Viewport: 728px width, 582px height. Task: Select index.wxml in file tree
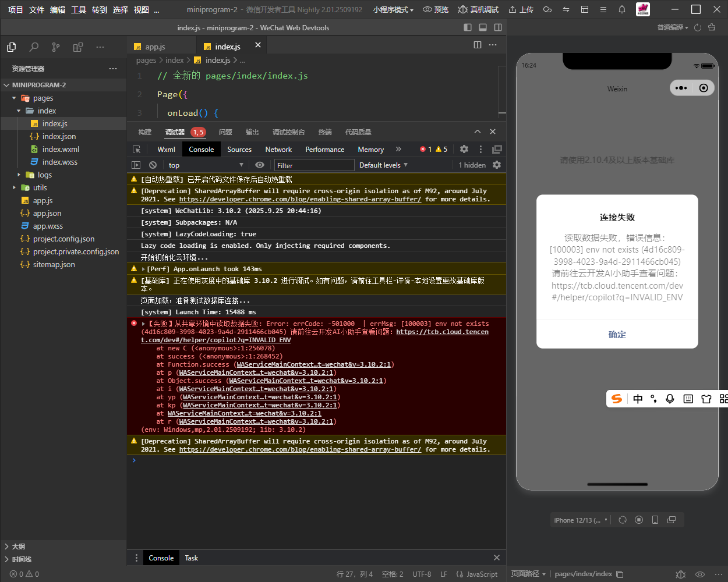point(61,149)
